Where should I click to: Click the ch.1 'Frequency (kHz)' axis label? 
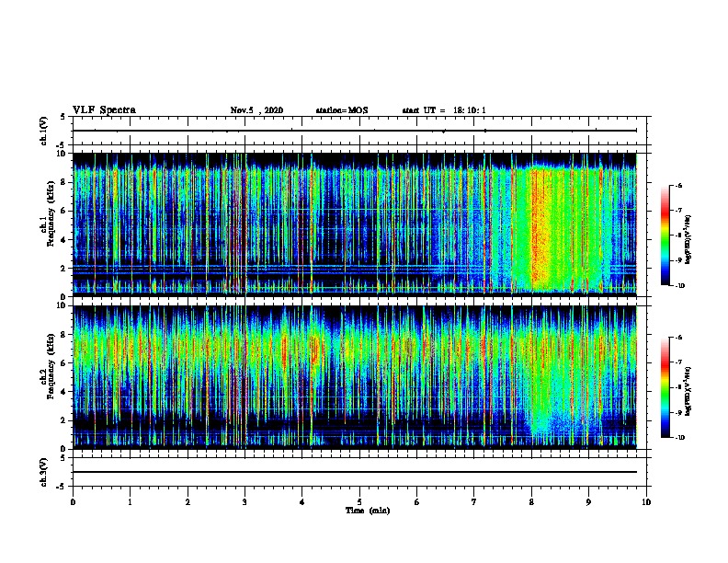(x=51, y=214)
